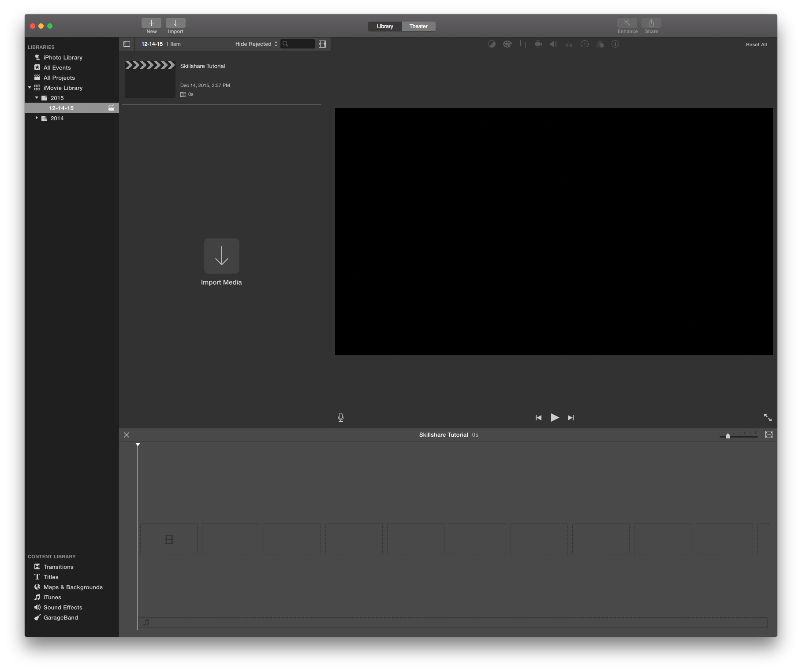Viewport: 802px width, 672px height.
Task: Toggle the libraries sidebar visibility
Action: [127, 44]
